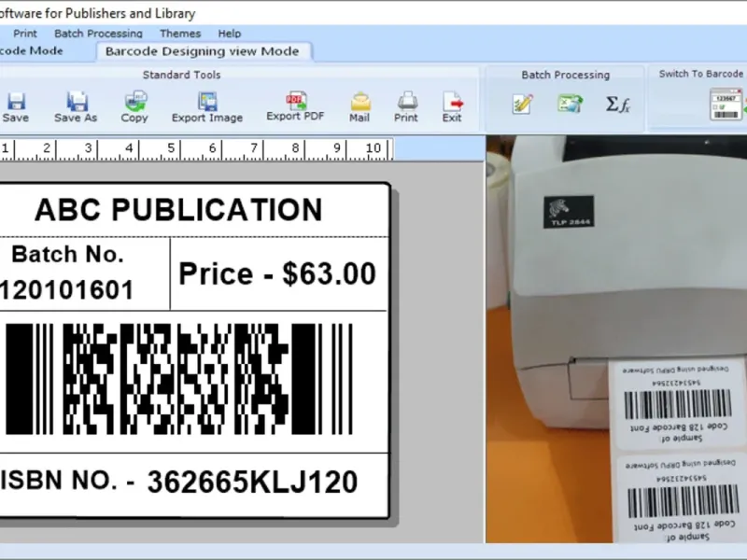Click the Exit icon in Standard Tools
Viewport: 747px width, 560px height.
[x=452, y=102]
